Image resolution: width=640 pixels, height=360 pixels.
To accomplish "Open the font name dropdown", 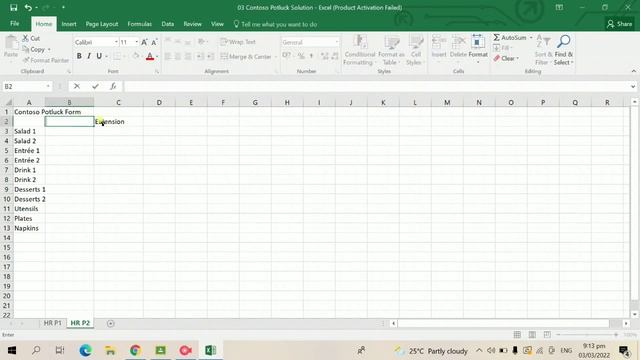I will [116, 42].
